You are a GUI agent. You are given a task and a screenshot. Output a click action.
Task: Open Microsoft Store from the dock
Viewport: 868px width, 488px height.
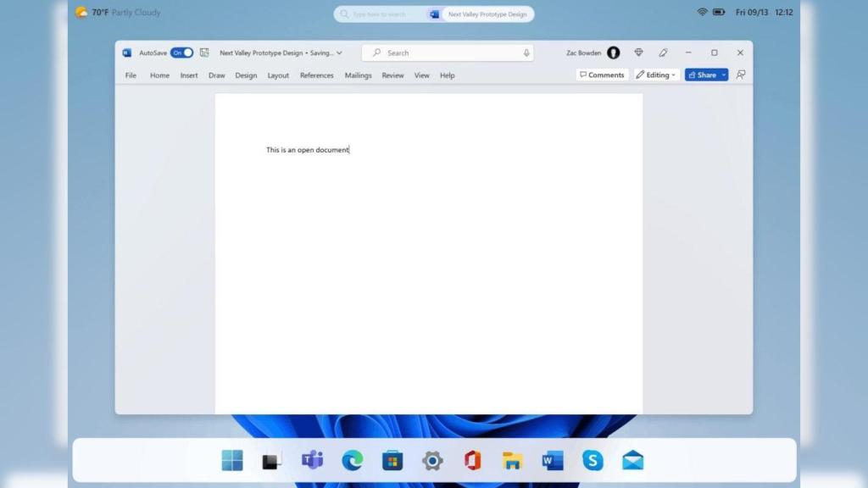(392, 460)
